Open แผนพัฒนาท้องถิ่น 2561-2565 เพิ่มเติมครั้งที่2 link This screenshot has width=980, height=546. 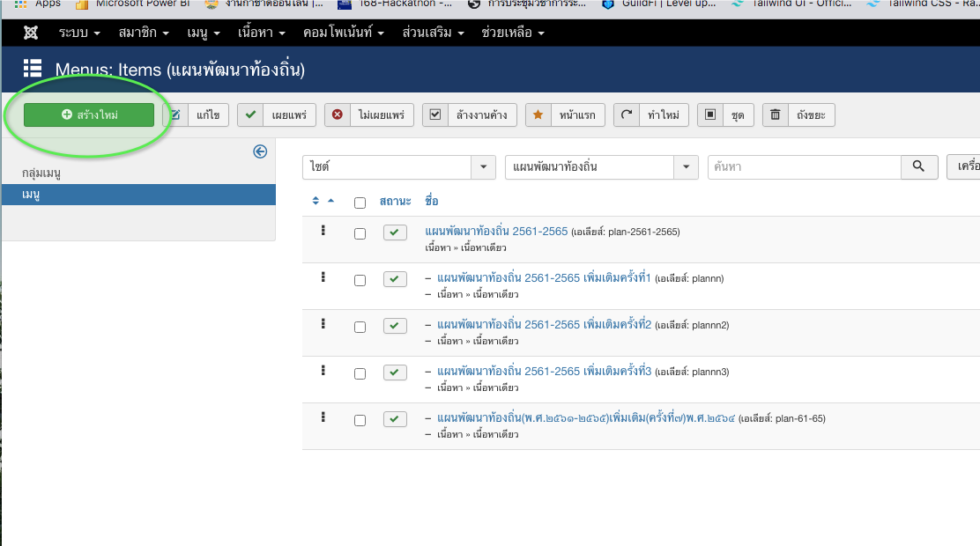pyautogui.click(x=544, y=324)
